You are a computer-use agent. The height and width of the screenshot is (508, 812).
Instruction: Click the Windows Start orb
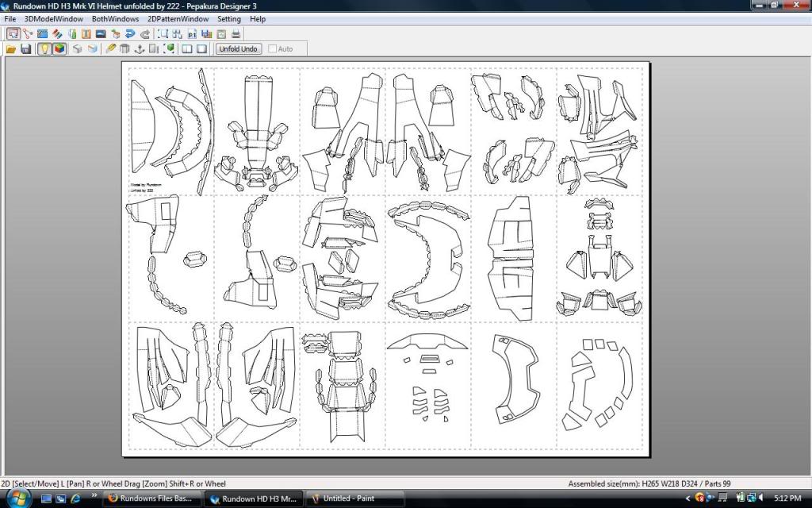coord(17,498)
